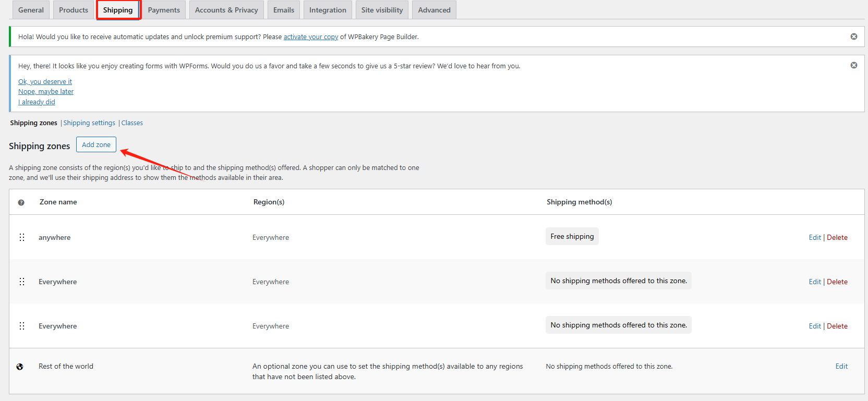The image size is (868, 401).
Task: Select the Shipping tab
Action: tap(118, 10)
